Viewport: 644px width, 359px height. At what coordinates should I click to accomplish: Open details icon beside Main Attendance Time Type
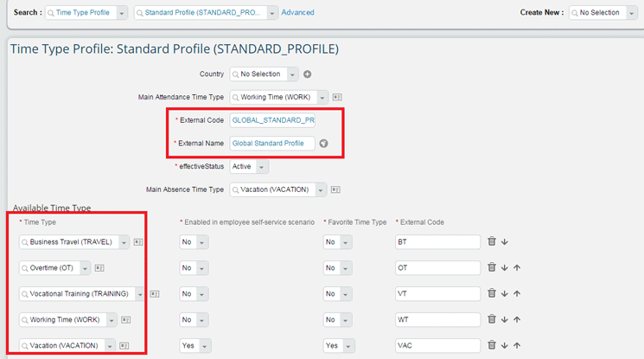(x=336, y=98)
